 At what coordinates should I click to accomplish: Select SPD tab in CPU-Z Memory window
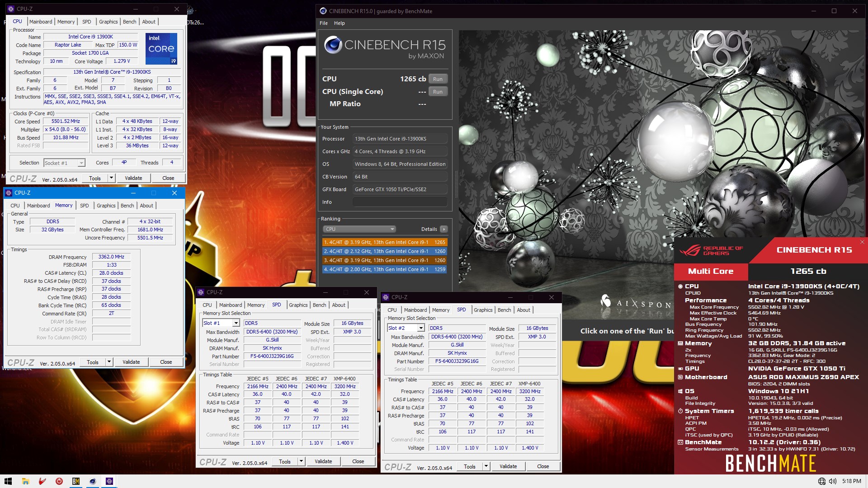pyautogui.click(x=85, y=206)
